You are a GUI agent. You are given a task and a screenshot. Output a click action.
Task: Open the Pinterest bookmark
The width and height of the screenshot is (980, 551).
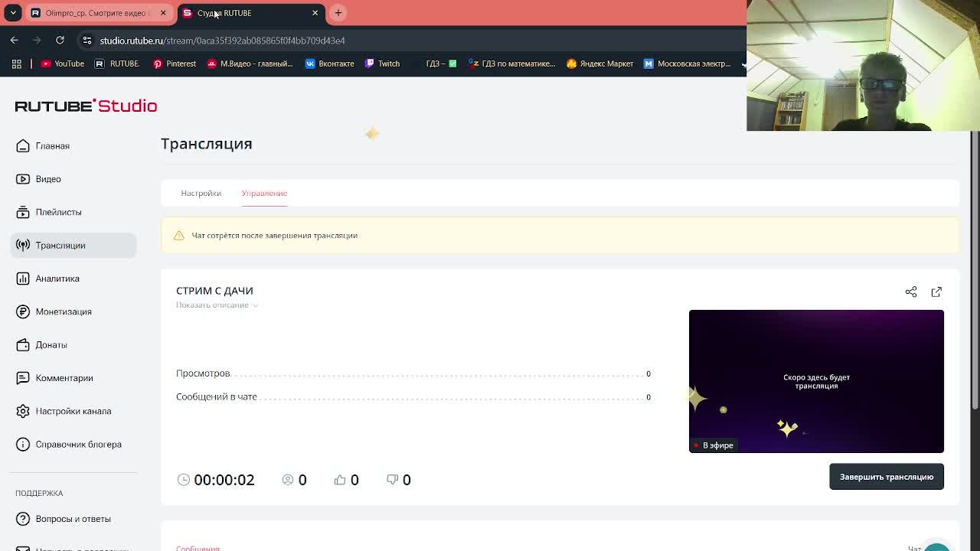pos(174,64)
